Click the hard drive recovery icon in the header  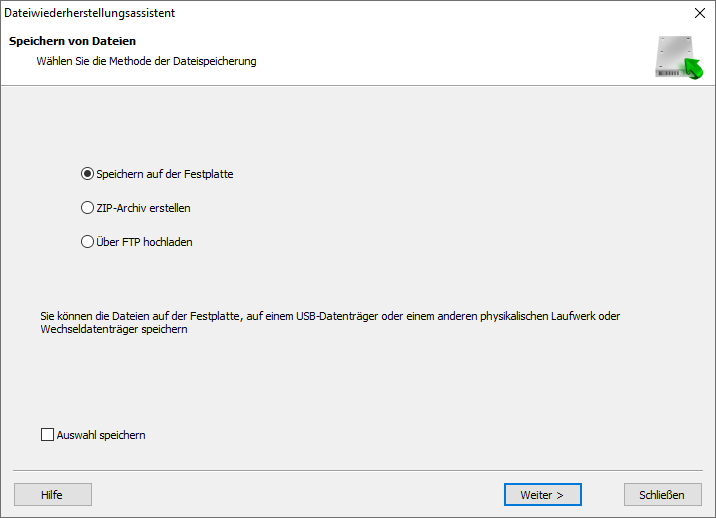[x=678, y=57]
